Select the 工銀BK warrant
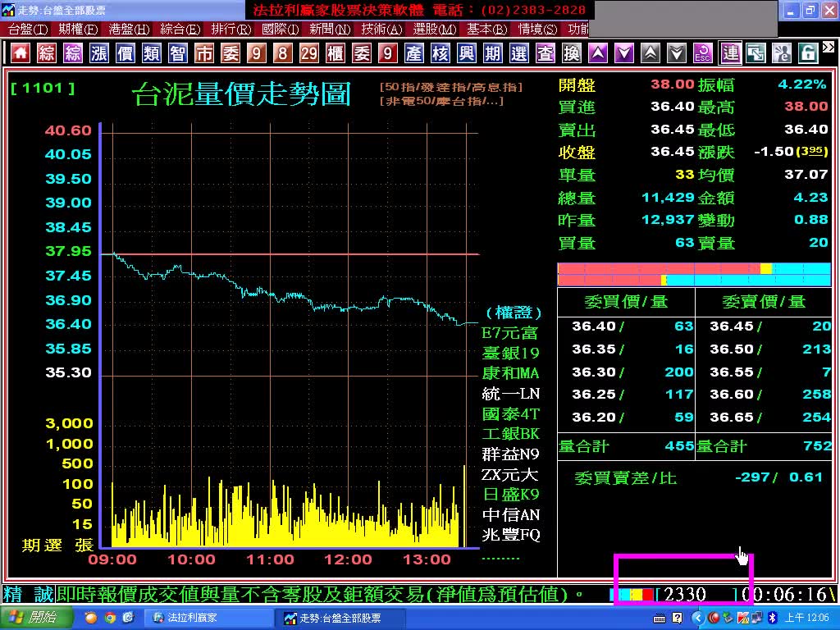The width and height of the screenshot is (840, 630). pos(510,434)
